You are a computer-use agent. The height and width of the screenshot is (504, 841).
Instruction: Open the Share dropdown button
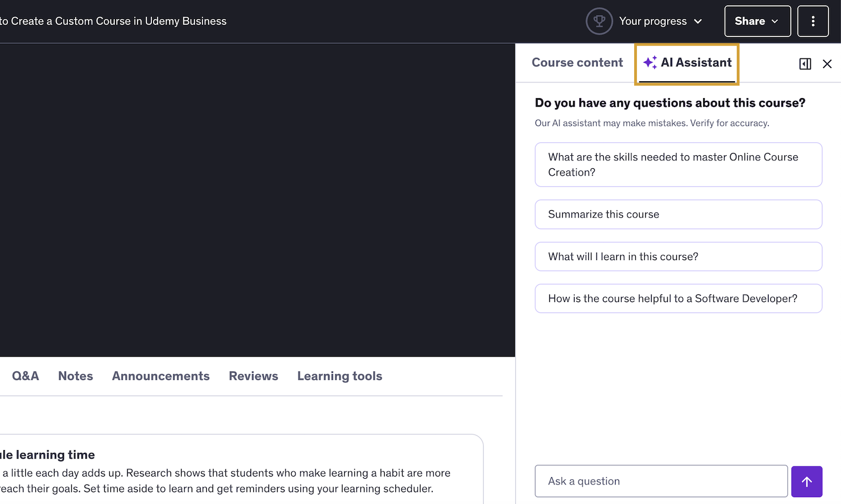pos(757,21)
